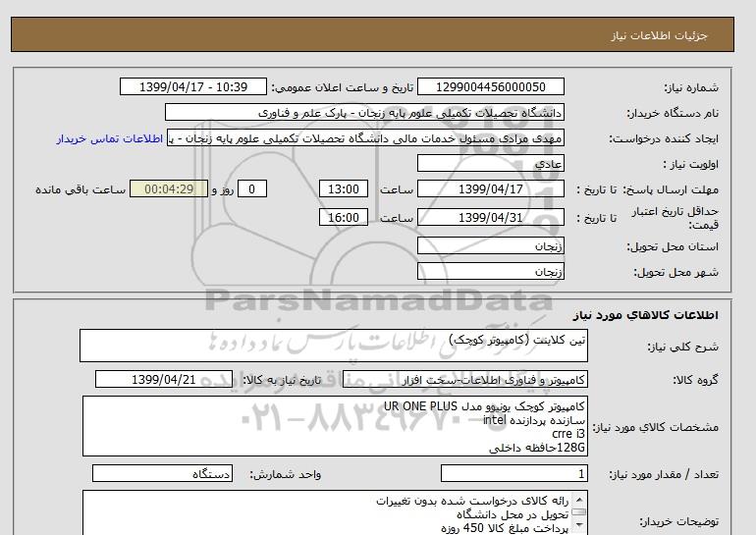Click the تعداد / مقدار مورد نیاز label
The image size is (756, 535).
click(664, 474)
